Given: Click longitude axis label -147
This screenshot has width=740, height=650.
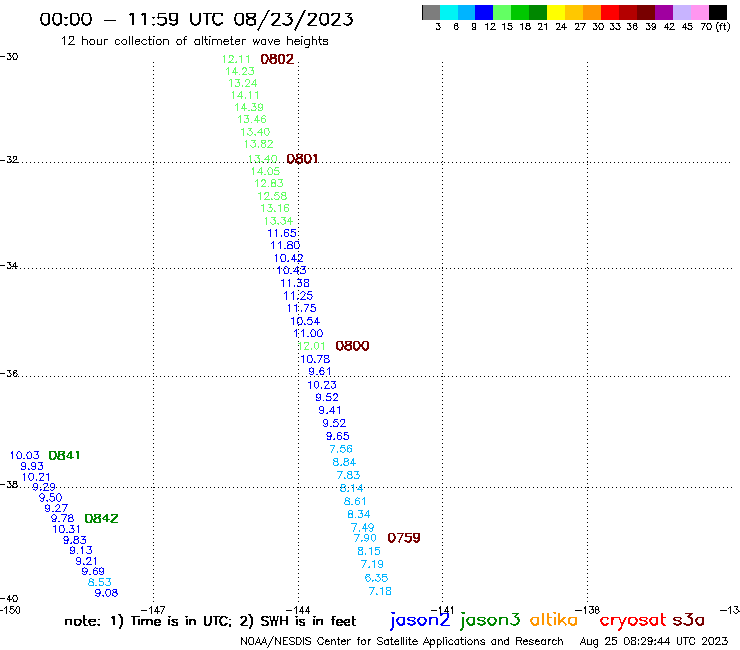Looking at the screenshot, I should [x=153, y=610].
